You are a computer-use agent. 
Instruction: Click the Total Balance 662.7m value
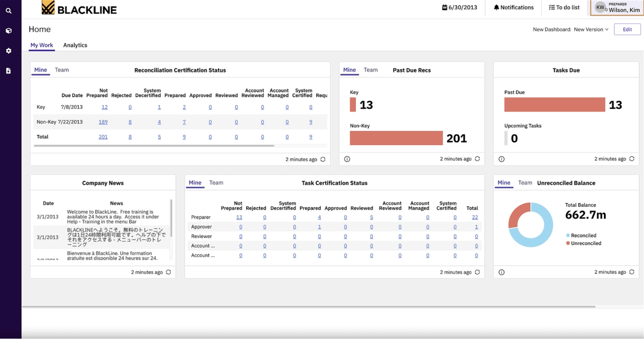585,215
